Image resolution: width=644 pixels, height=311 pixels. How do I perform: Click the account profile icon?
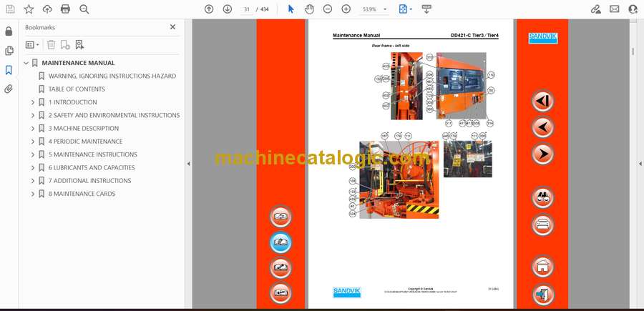pyautogui.click(x=633, y=9)
